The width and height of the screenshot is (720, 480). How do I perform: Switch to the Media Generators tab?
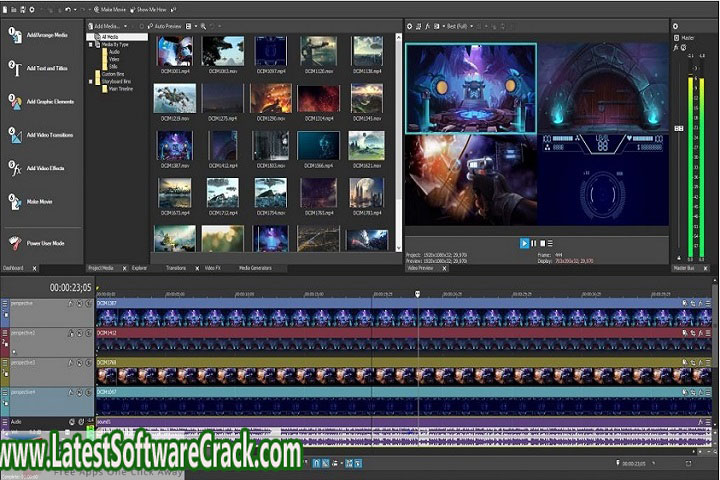pyautogui.click(x=255, y=268)
